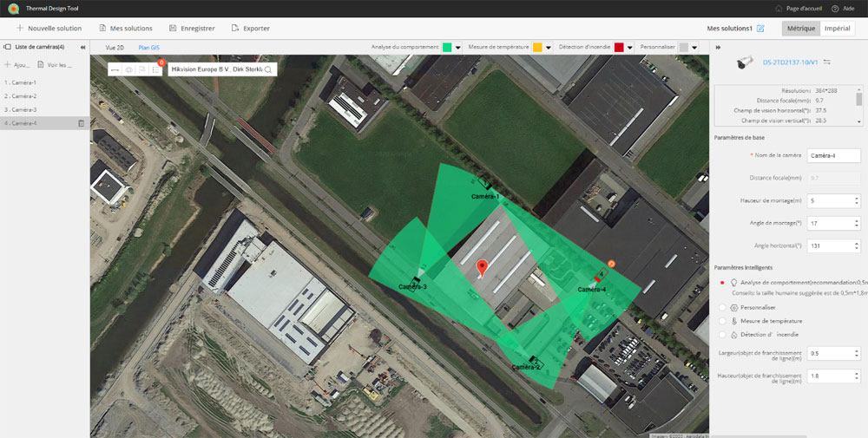
Task: Click the eye visibility icon in map toolbar
Action: click(129, 69)
